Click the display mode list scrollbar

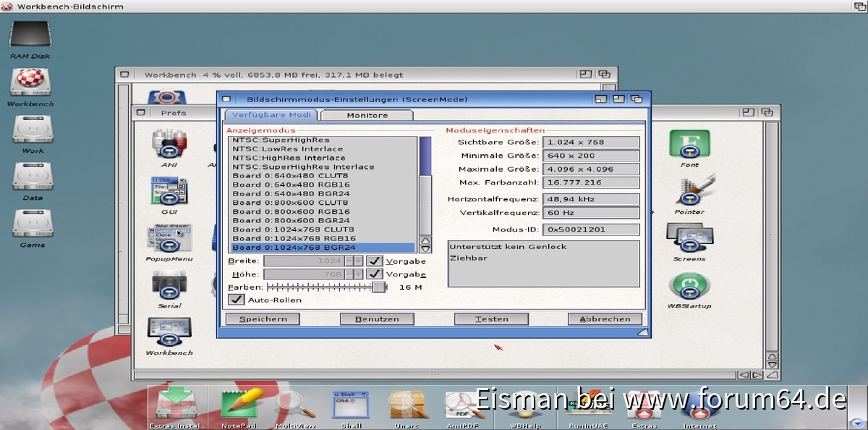(425, 186)
